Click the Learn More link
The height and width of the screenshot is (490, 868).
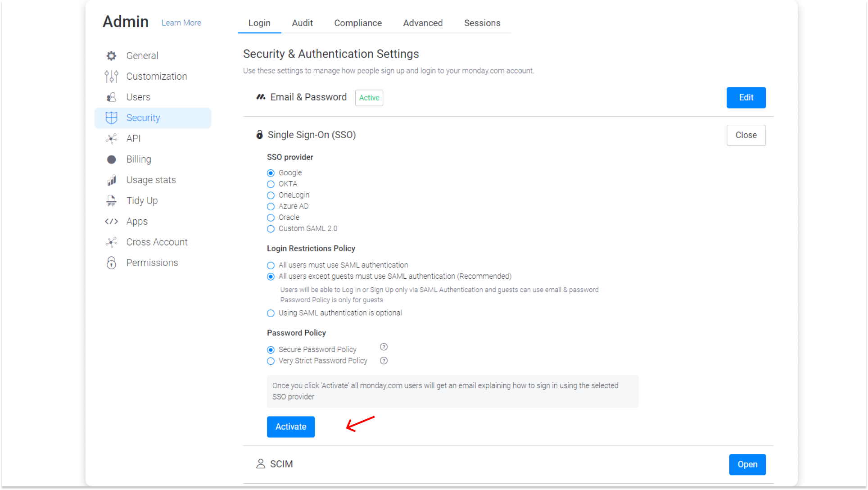coord(181,23)
